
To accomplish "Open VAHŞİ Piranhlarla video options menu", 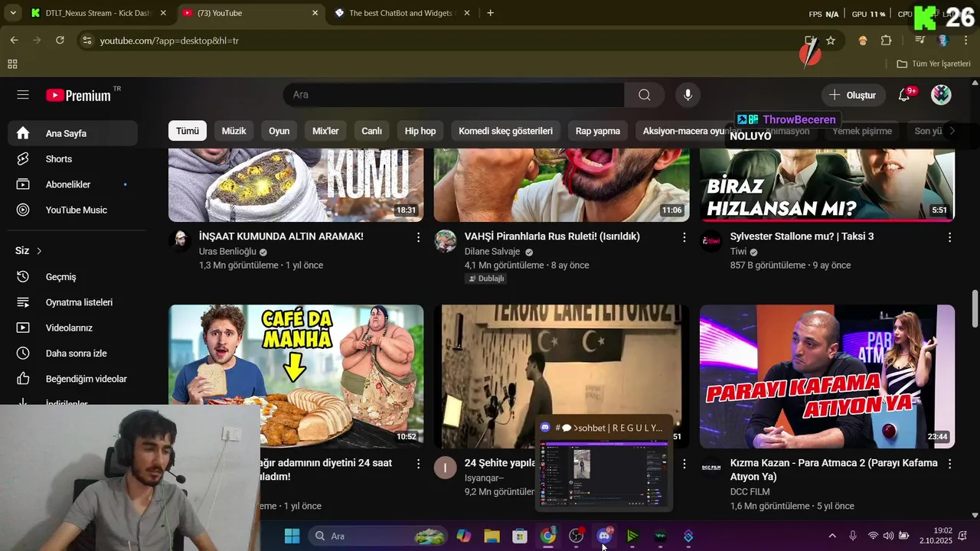I will tap(684, 237).
